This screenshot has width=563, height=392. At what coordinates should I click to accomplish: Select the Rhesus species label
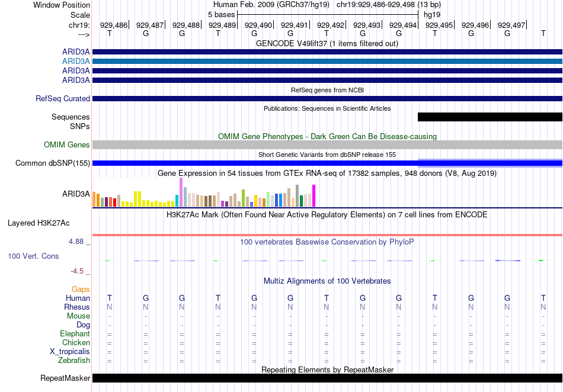point(77,307)
